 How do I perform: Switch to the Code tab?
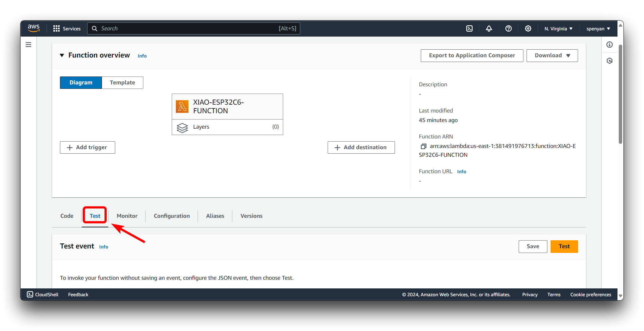(x=67, y=216)
